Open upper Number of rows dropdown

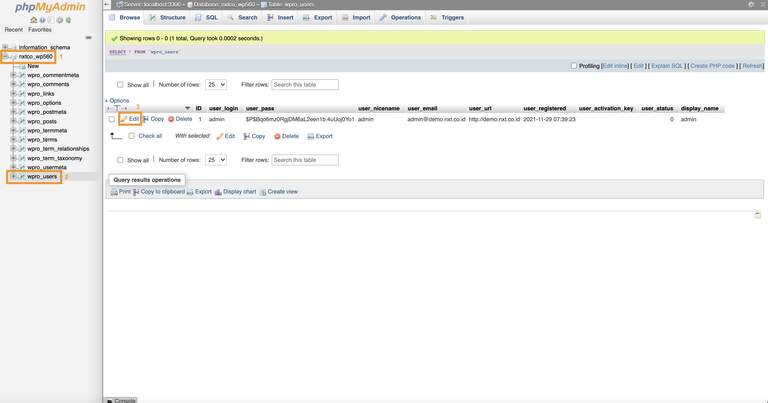pos(216,85)
